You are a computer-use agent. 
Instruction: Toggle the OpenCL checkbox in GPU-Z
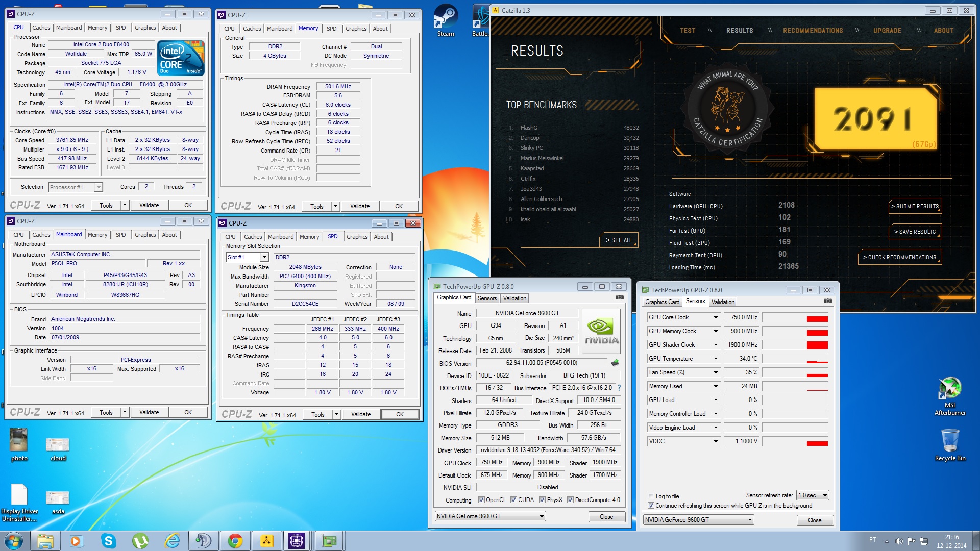tap(481, 500)
